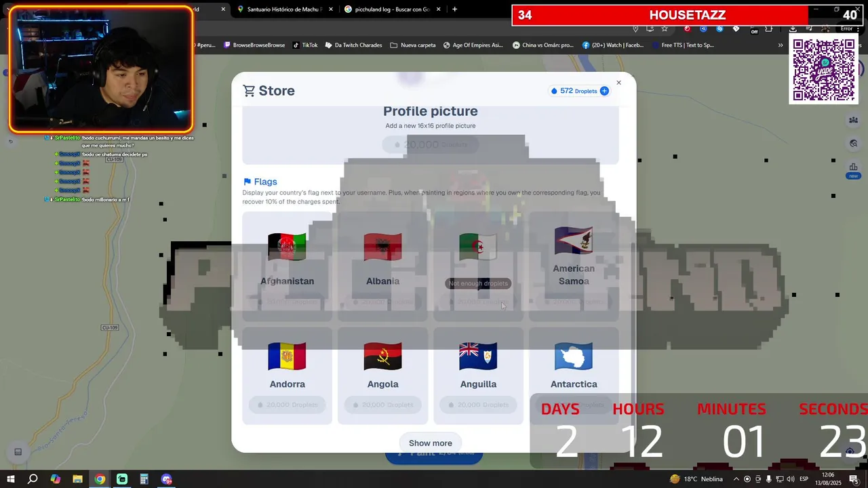
Task: Switch to Santuario Histórico de Machu Picchu tab
Action: (283, 9)
